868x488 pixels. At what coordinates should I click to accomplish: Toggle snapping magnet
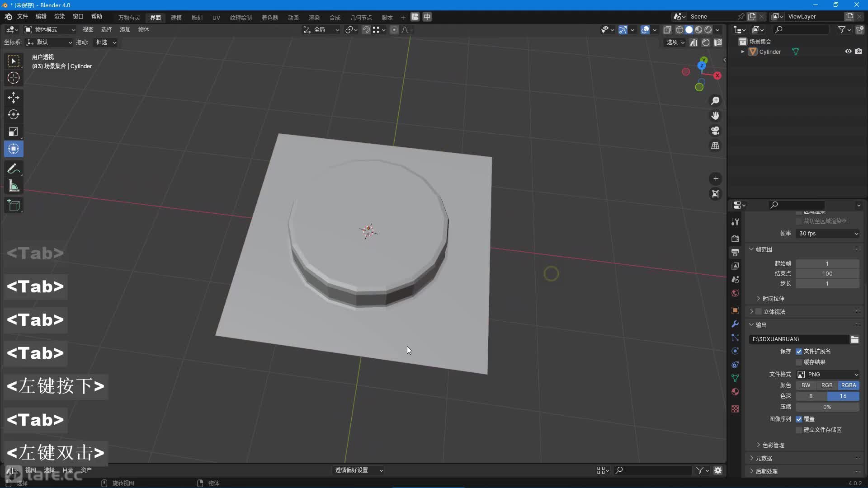366,30
